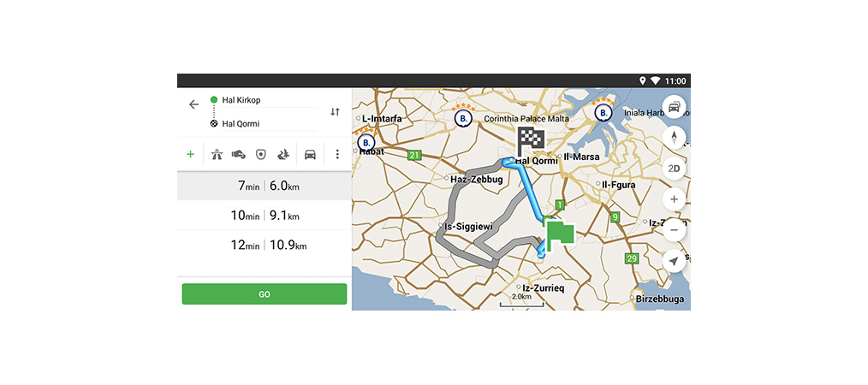
Task: Open Booking marker near Iniala Harbour
Action: [603, 112]
